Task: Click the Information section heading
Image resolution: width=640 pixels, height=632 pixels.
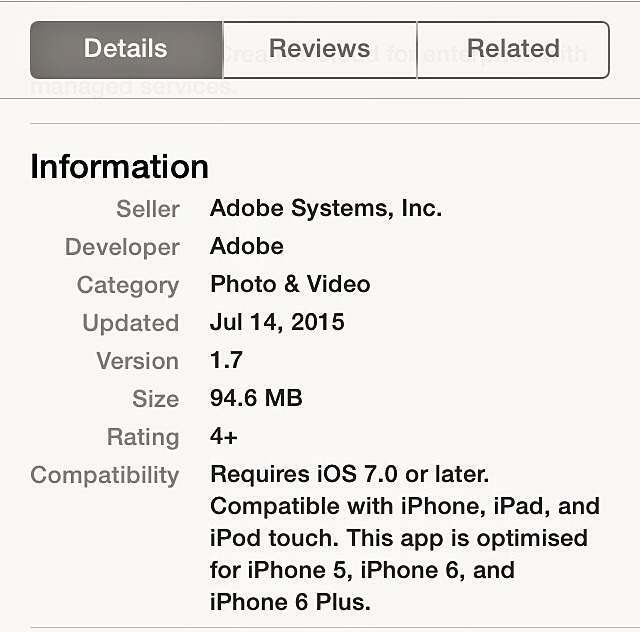Action: [x=119, y=166]
